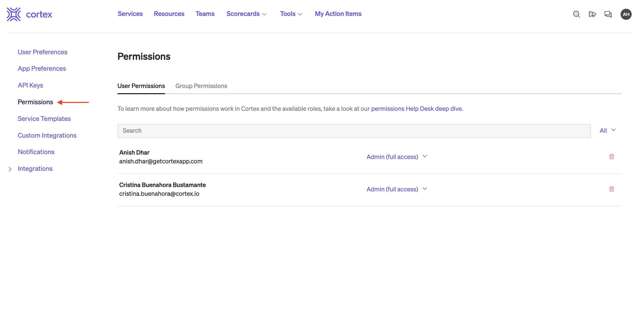The height and width of the screenshot is (334, 644).
Task: Delete Cristina Buenahora Bustamante with trash icon
Action: (612, 189)
